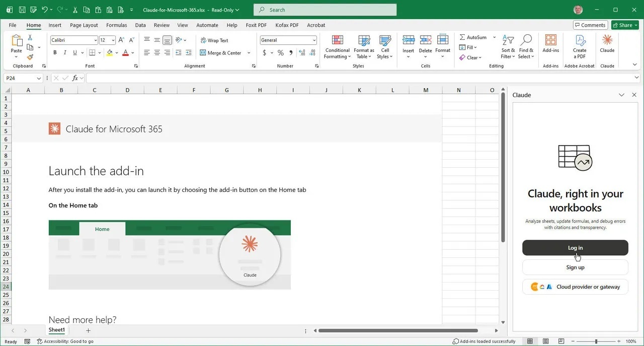Click the Center horizontal align icon
Screen dimensions: 644x346
[x=157, y=53]
